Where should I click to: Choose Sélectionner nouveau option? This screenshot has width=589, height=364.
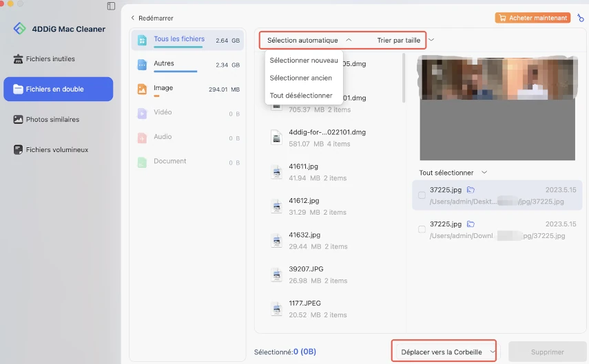click(x=304, y=61)
